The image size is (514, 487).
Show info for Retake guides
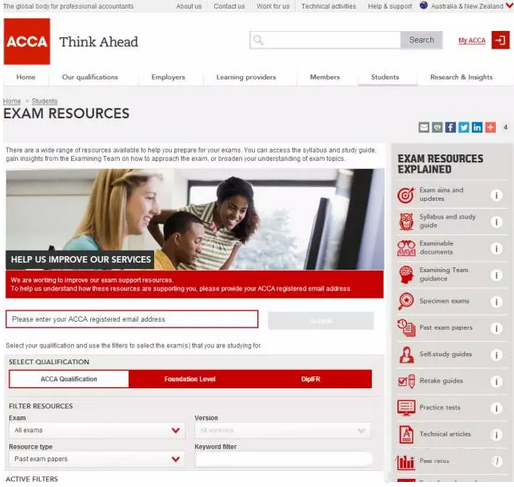(x=496, y=381)
